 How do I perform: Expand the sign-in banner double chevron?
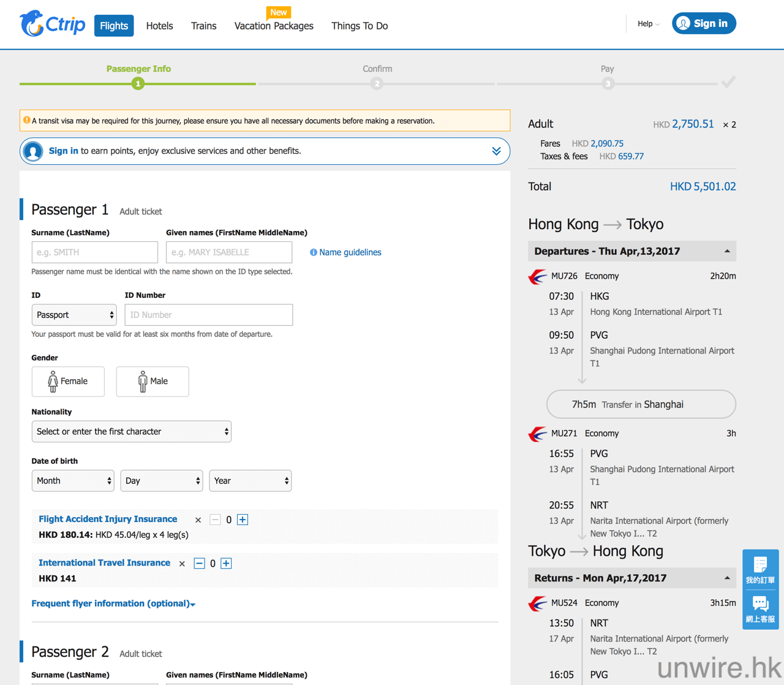pos(496,151)
